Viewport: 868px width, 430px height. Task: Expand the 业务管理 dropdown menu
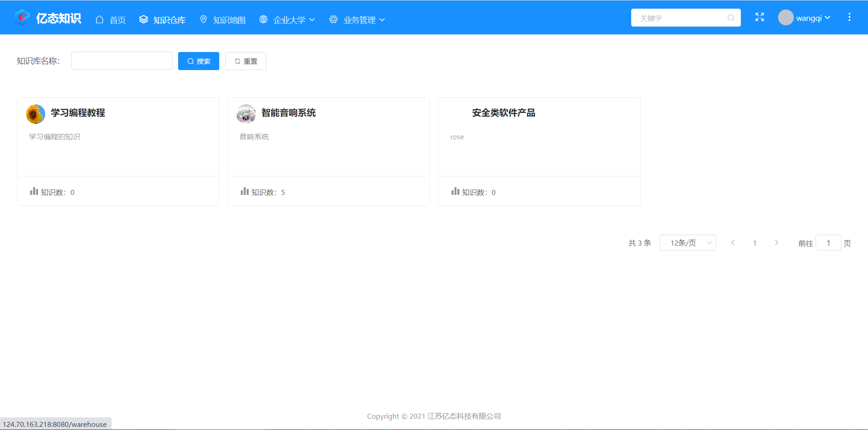(358, 20)
